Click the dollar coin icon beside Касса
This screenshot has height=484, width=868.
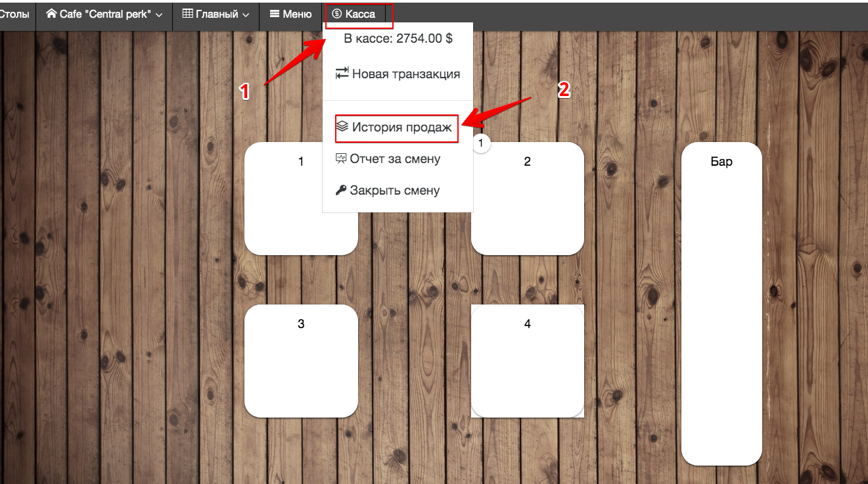pos(337,14)
